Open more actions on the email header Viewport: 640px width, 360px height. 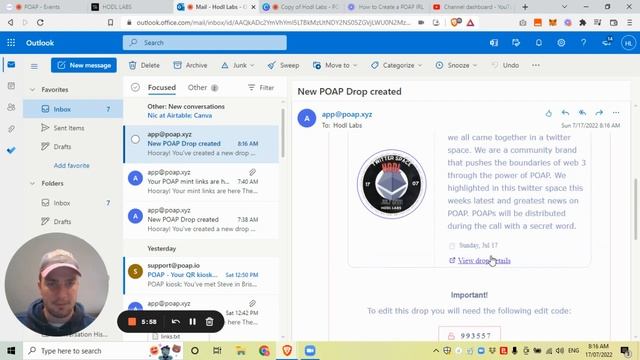pos(616,113)
